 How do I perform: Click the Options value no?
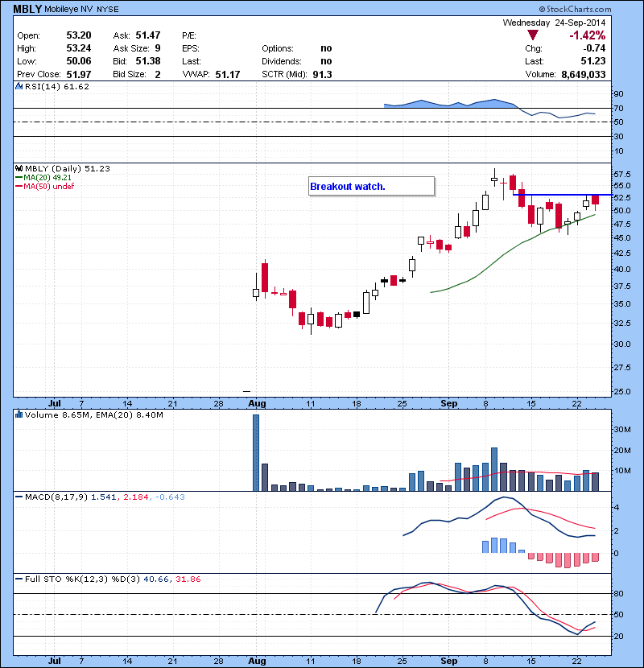326,48
